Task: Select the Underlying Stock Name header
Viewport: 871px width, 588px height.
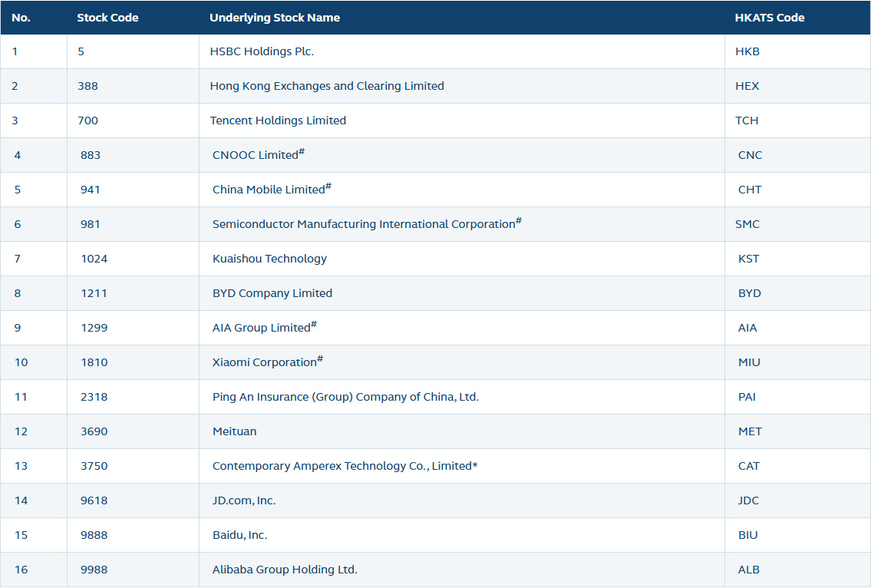Action: pyautogui.click(x=275, y=17)
